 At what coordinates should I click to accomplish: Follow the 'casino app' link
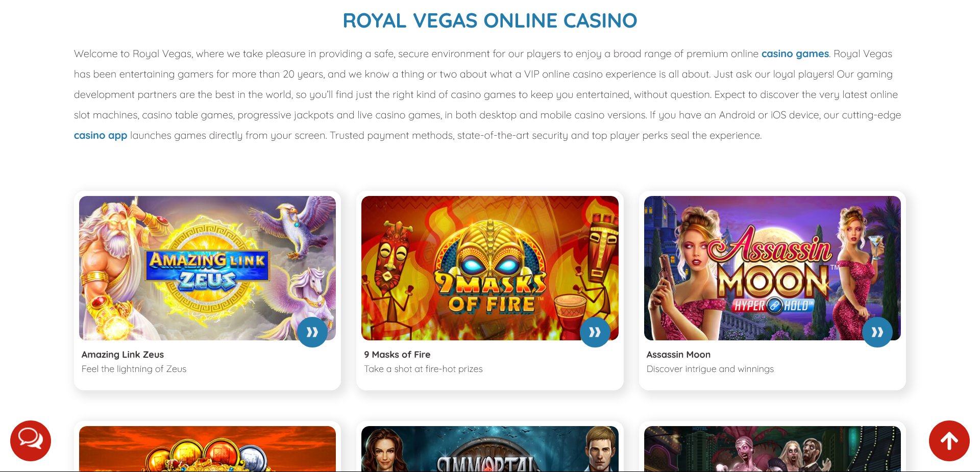pos(101,135)
